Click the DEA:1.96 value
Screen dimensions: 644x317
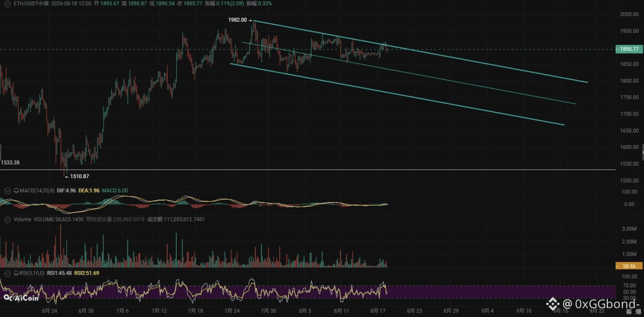point(89,191)
